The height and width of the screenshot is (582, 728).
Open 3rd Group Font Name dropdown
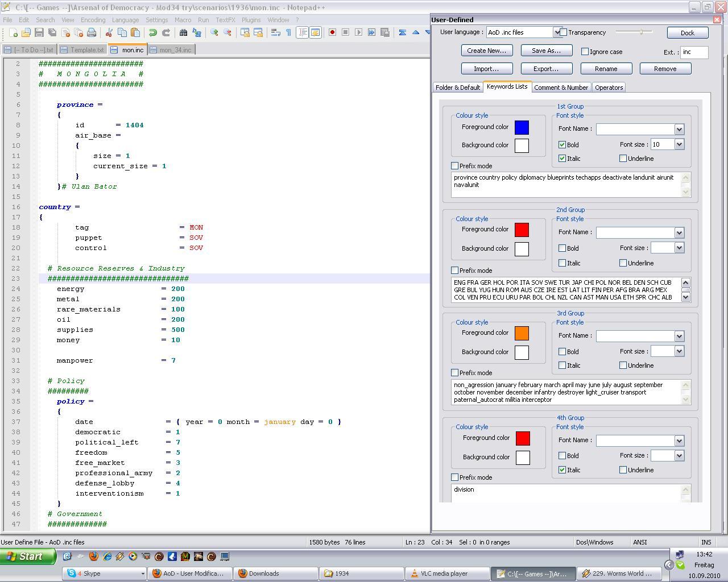[679, 336]
